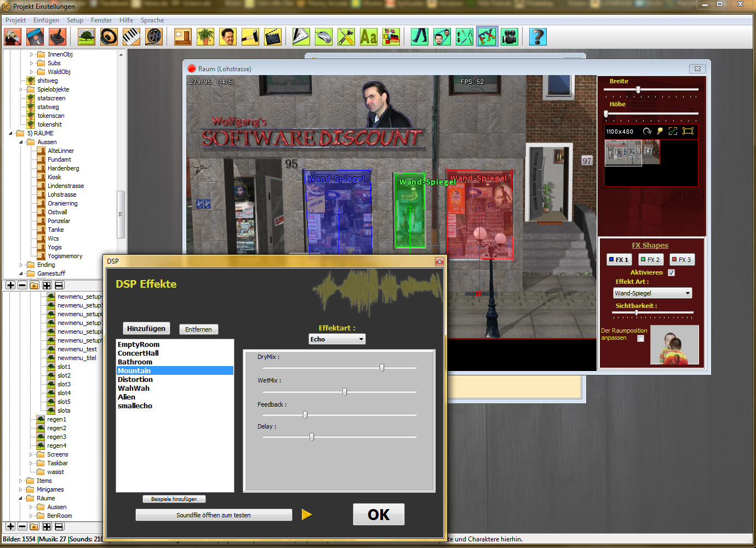Viewport: 756px width, 548px height.
Task: Click the computer mouse toolbar icon
Action: (x=323, y=37)
